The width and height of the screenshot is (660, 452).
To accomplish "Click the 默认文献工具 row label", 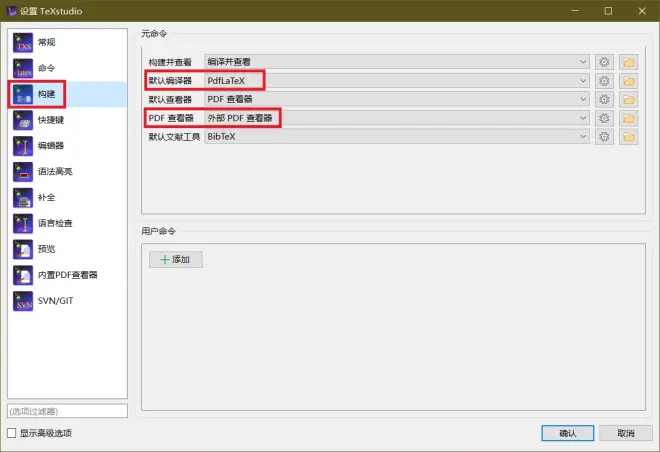I will click(x=174, y=137).
